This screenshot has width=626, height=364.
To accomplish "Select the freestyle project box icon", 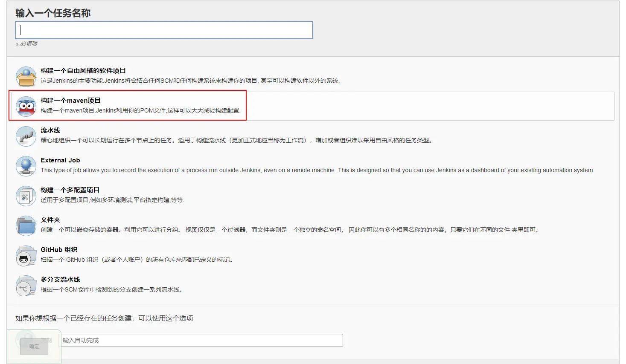I will pyautogui.click(x=26, y=77).
